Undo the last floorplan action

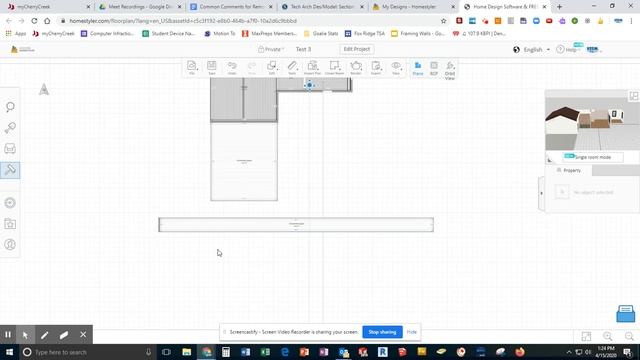(x=232, y=67)
